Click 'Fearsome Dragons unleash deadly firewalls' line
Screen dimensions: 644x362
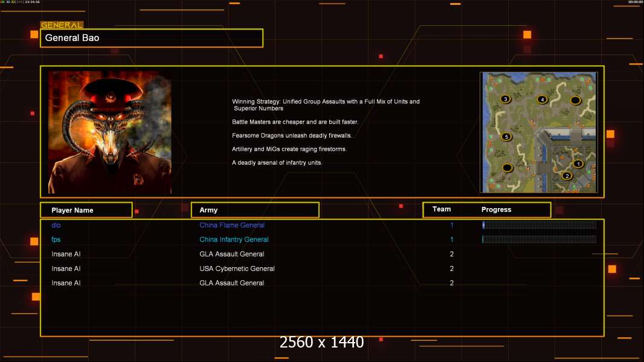[292, 135]
